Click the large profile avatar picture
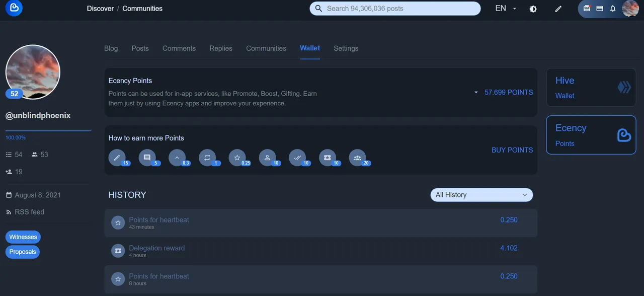 [33, 72]
